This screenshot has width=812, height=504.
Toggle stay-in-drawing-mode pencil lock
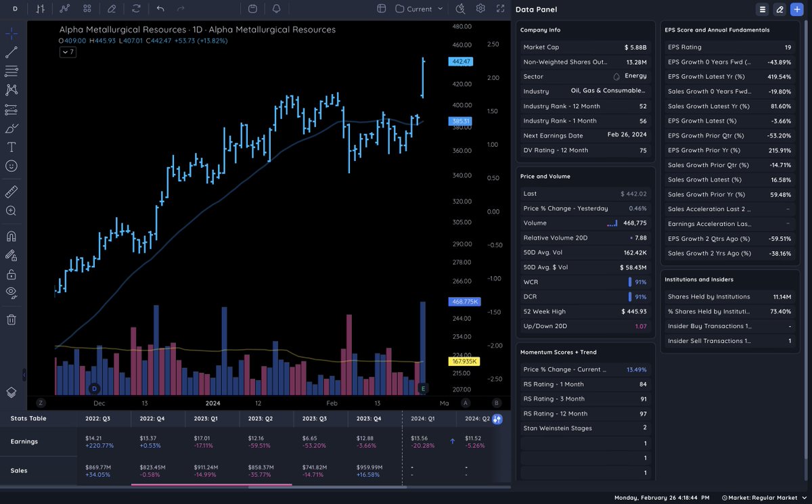pos(12,256)
